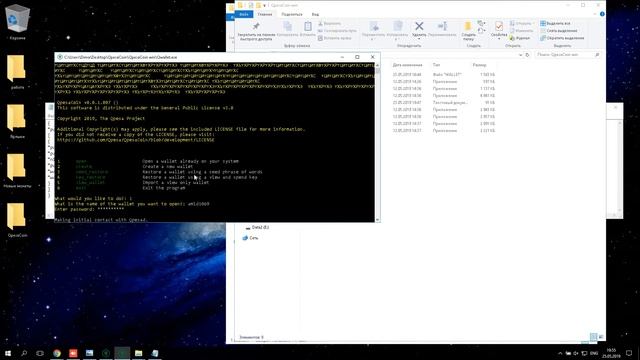Image resolution: width=640 pixels, height=360 pixels.
Task: Expand the Delete button dropdown arrow
Action: pyautogui.click(x=419, y=39)
